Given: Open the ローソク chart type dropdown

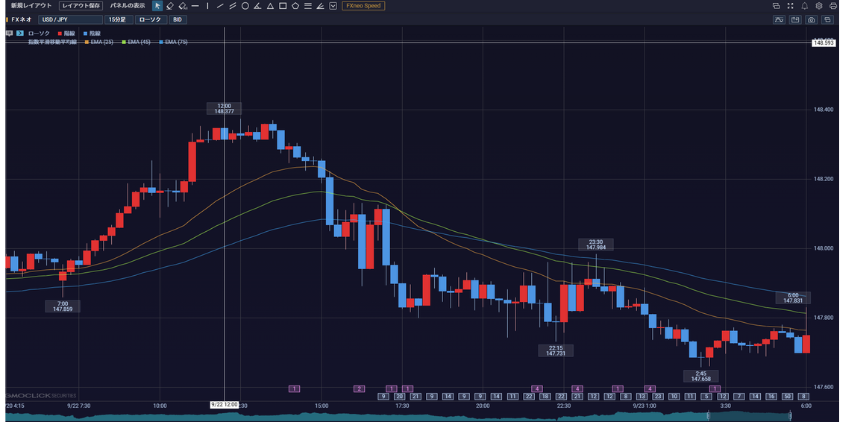Looking at the screenshot, I should pos(149,19).
